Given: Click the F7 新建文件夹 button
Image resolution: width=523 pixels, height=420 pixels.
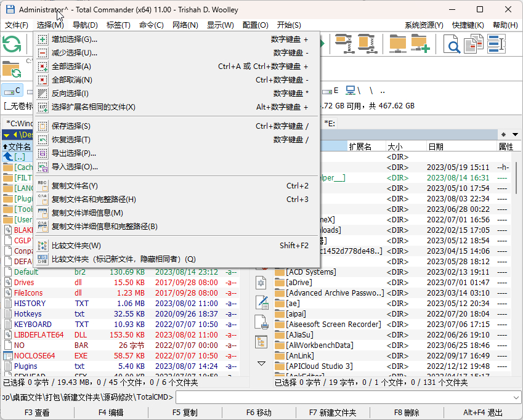Looking at the screenshot, I should point(333,413).
